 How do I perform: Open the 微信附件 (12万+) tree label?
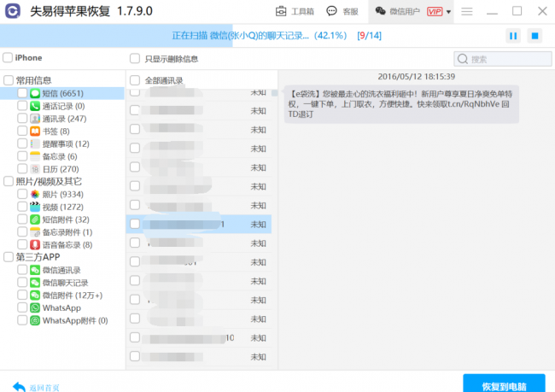pos(73,295)
